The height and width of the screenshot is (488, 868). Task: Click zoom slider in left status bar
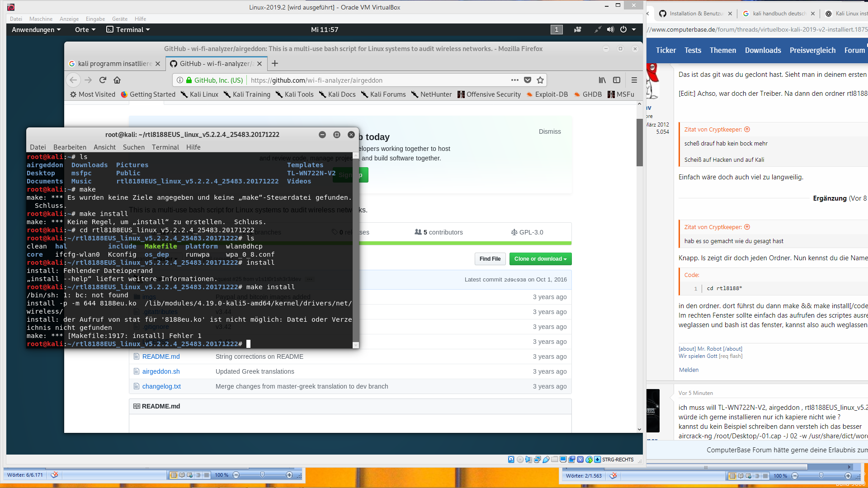262,475
